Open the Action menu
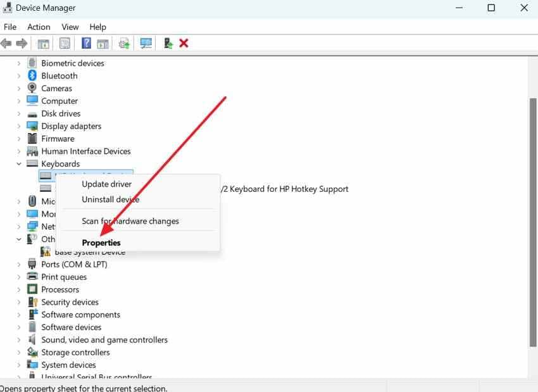 pyautogui.click(x=39, y=27)
